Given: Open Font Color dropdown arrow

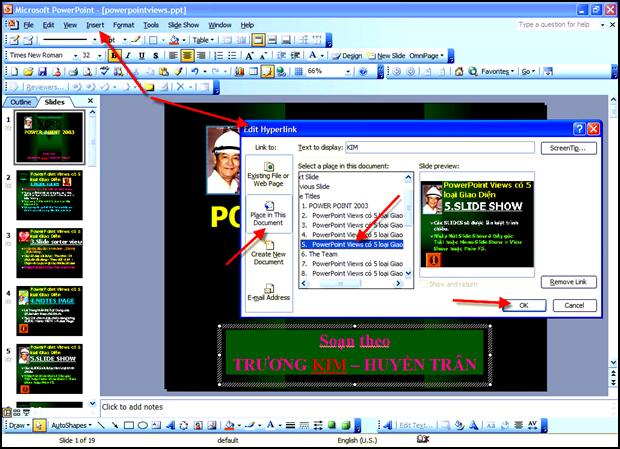Looking at the screenshot, I should (322, 56).
